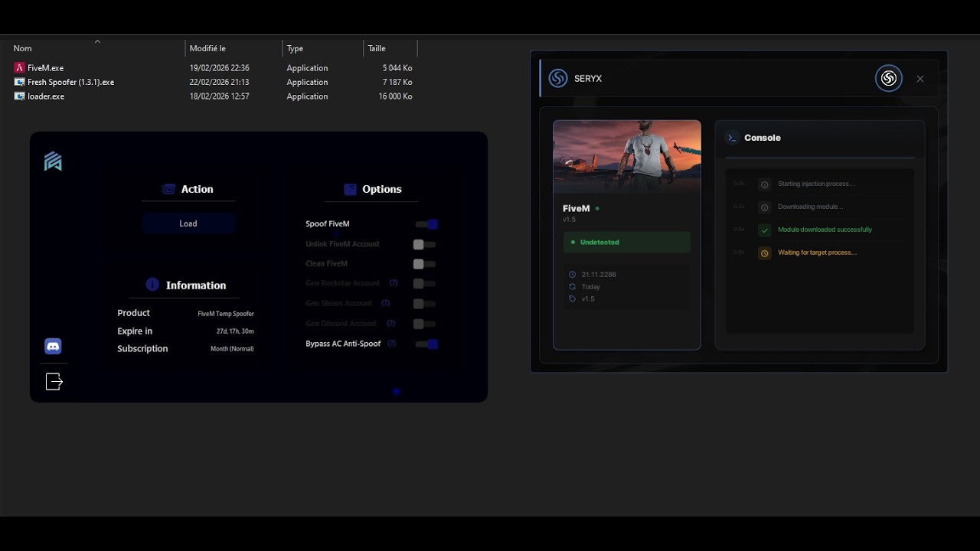Click the FiveM game artwork thumbnail
This screenshot has height=551, width=980.
click(x=627, y=156)
